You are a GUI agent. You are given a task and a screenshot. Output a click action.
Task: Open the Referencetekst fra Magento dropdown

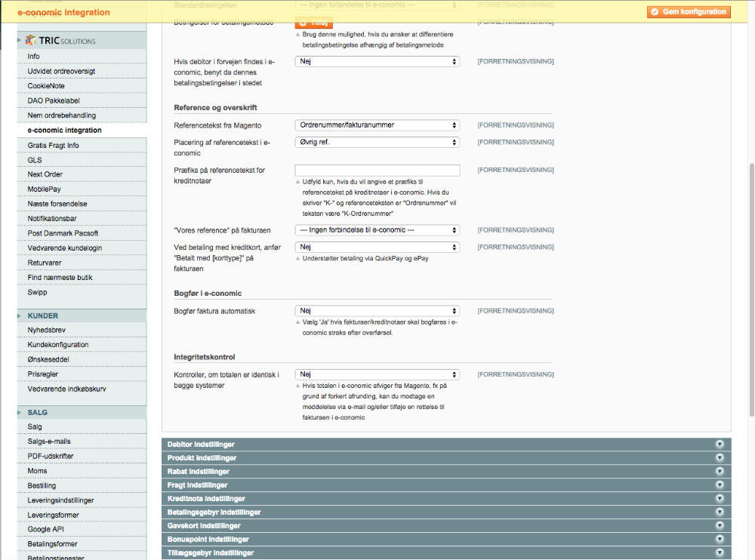(x=377, y=125)
